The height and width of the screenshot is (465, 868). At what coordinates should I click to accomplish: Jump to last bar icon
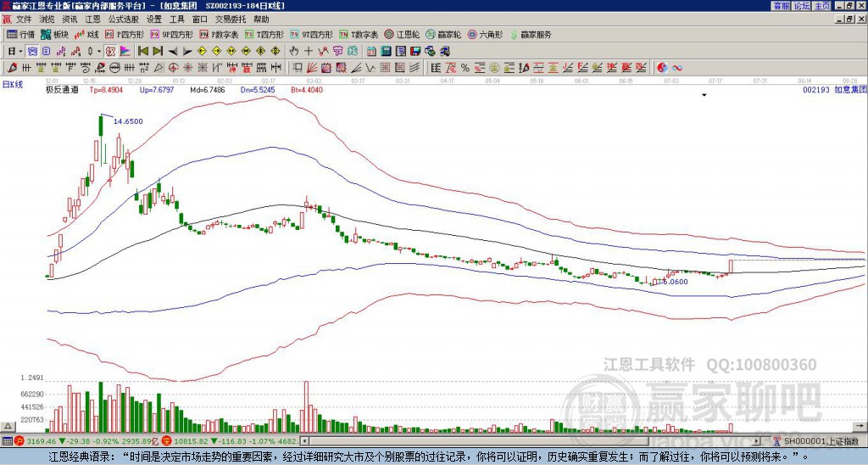(x=158, y=52)
